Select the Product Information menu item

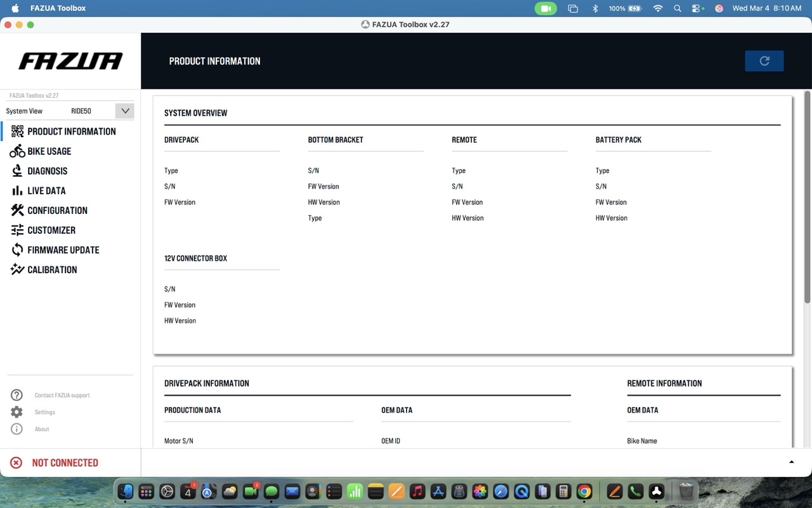click(71, 131)
